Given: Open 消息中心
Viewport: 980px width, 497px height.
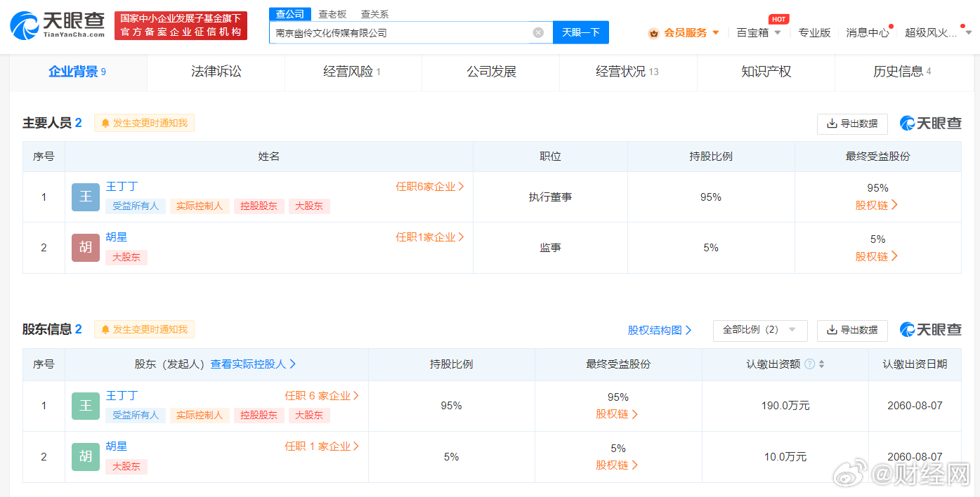Looking at the screenshot, I should tap(868, 33).
